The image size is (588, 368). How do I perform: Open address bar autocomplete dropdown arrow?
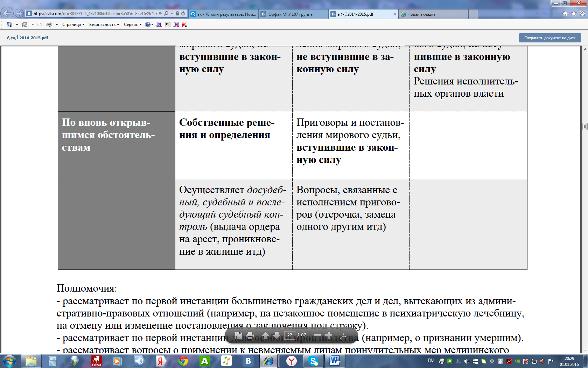pos(172,14)
